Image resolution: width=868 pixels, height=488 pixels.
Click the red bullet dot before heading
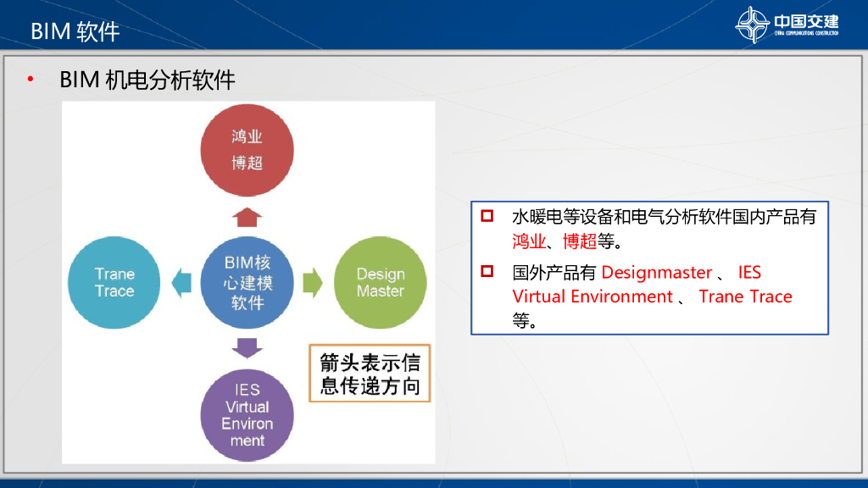click(x=31, y=80)
